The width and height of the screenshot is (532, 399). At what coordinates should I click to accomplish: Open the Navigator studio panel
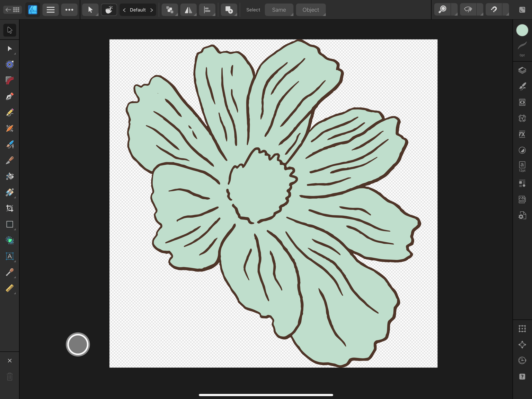(522, 345)
